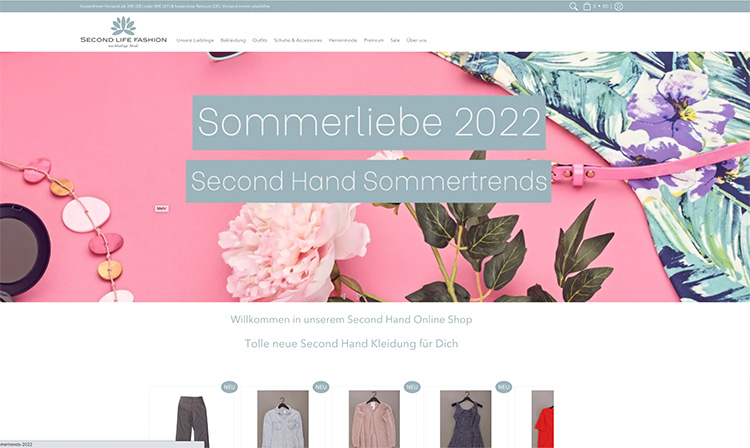Expand the Herrenmode menu
This screenshot has height=448, width=750.
pyautogui.click(x=342, y=40)
